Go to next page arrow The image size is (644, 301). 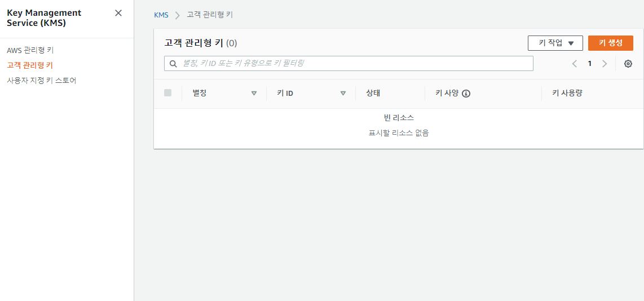point(604,64)
